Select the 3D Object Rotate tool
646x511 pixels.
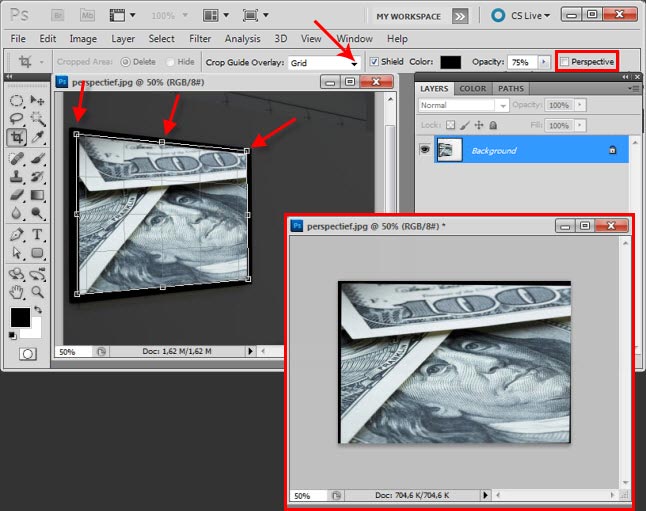[x=16, y=274]
